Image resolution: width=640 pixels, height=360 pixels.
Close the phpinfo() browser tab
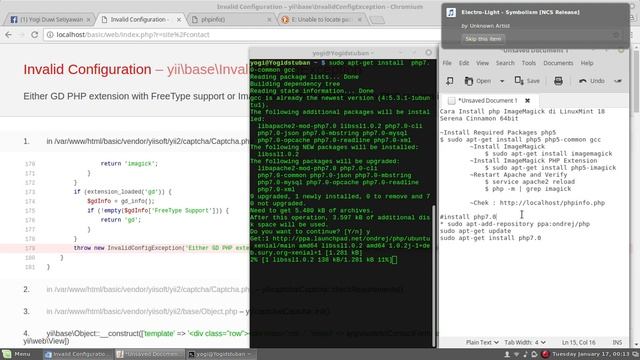269,20
